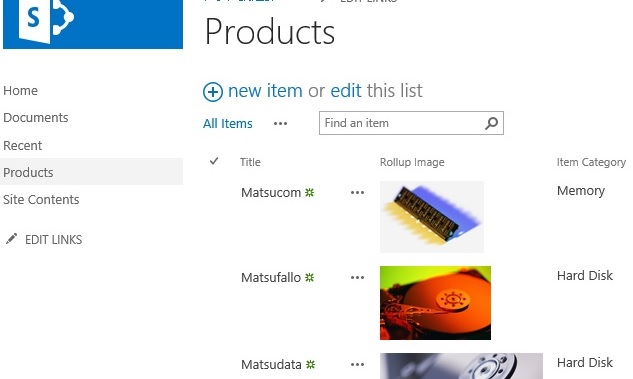
Task: Click the new-item badge beside Matsucom
Action: (310, 193)
